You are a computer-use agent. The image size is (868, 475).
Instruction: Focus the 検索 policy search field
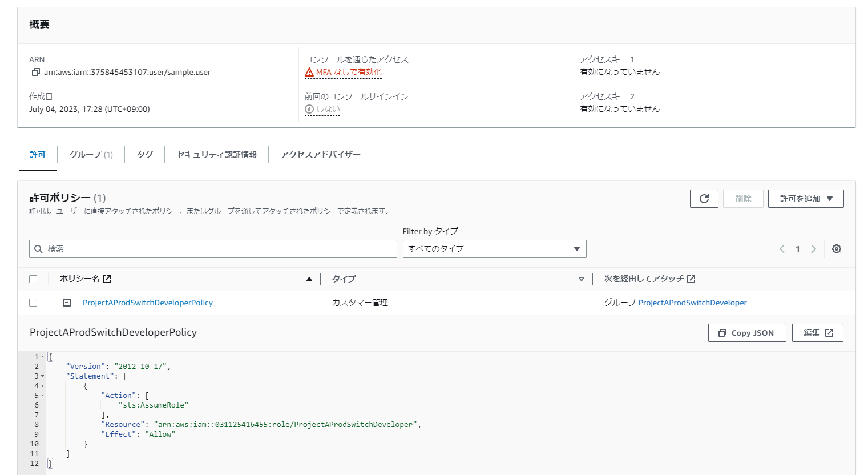pyautogui.click(x=213, y=249)
